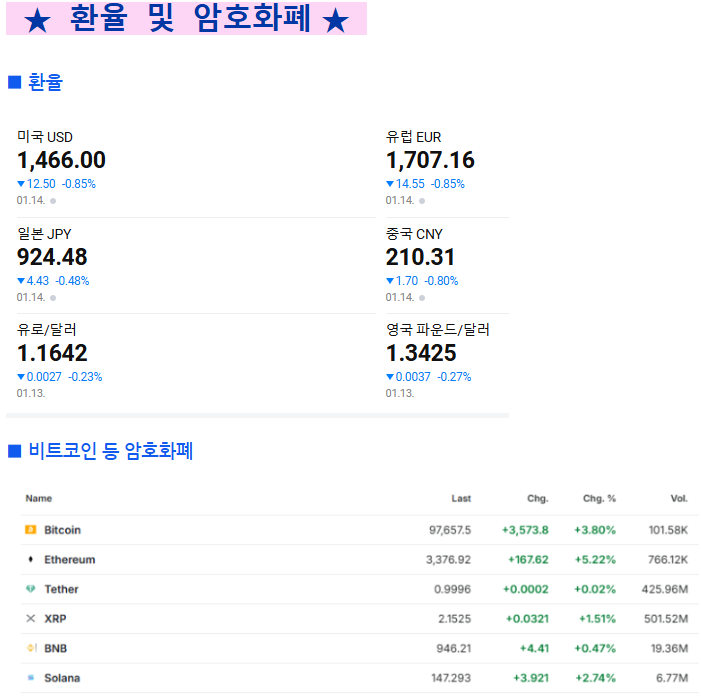Click the Ethereum diamond icon

point(30,560)
